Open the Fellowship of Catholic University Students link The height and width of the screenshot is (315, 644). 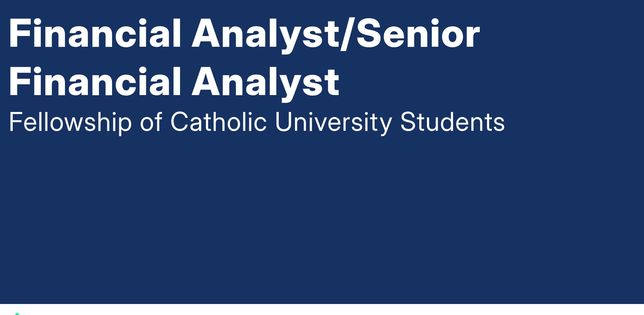(x=257, y=122)
